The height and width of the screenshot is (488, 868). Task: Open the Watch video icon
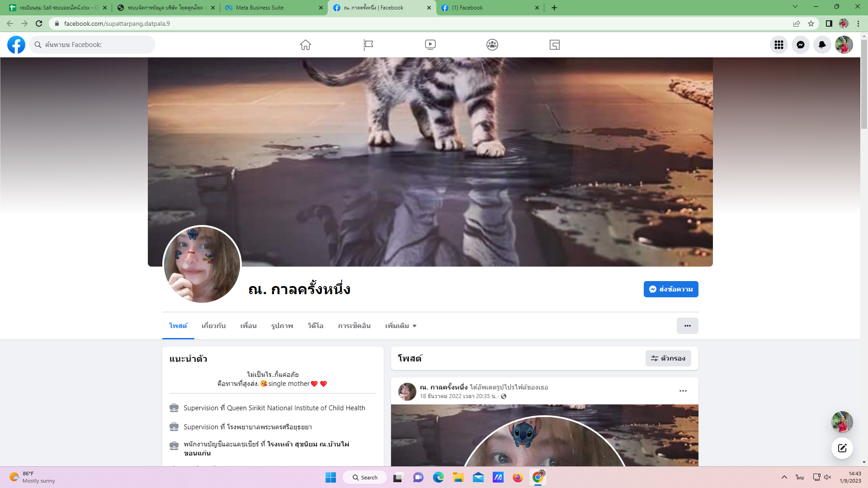pyautogui.click(x=430, y=45)
